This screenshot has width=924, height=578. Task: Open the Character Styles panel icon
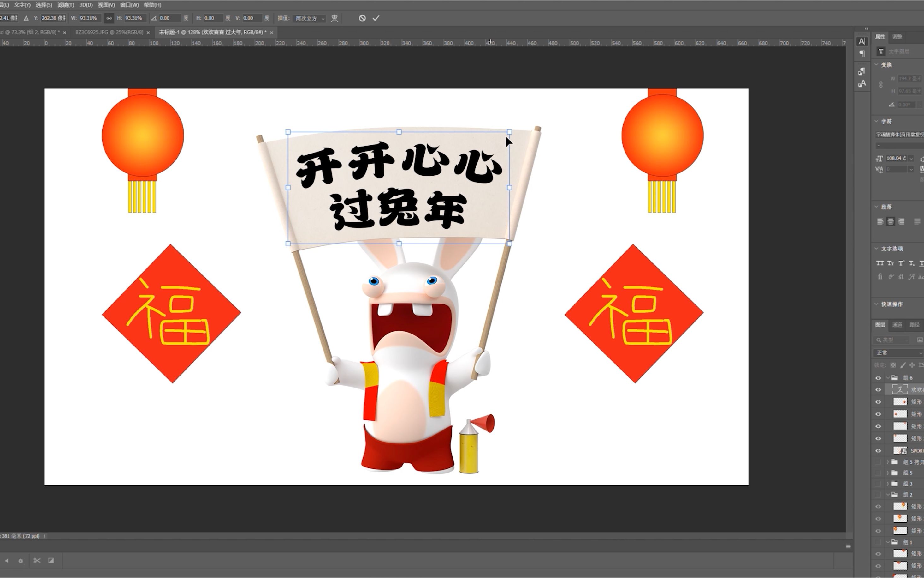click(x=862, y=84)
